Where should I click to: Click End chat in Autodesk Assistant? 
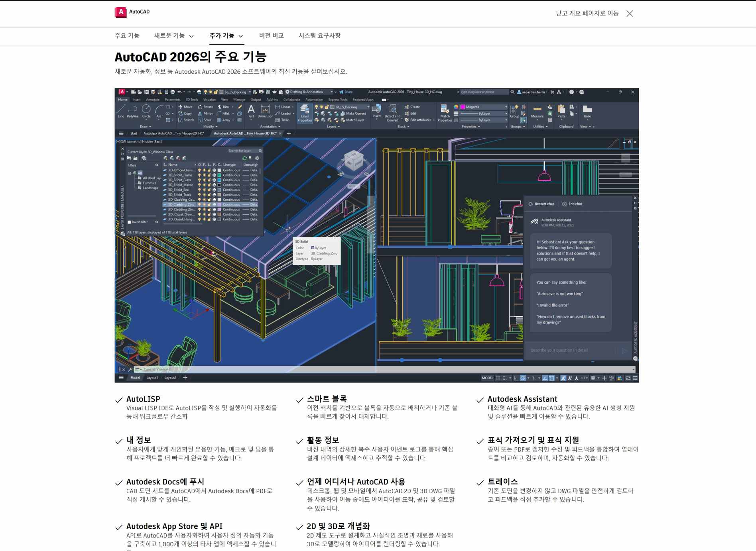click(572, 204)
